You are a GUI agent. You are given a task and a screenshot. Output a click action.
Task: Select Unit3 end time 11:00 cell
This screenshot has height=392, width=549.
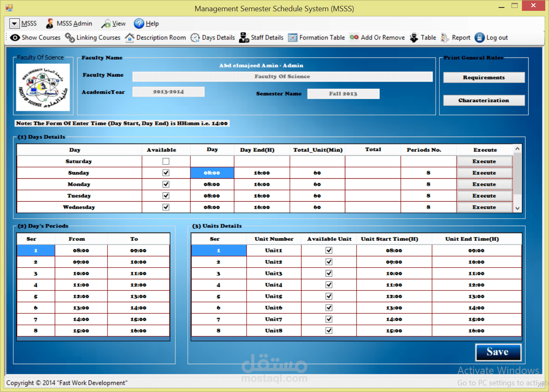tap(477, 273)
